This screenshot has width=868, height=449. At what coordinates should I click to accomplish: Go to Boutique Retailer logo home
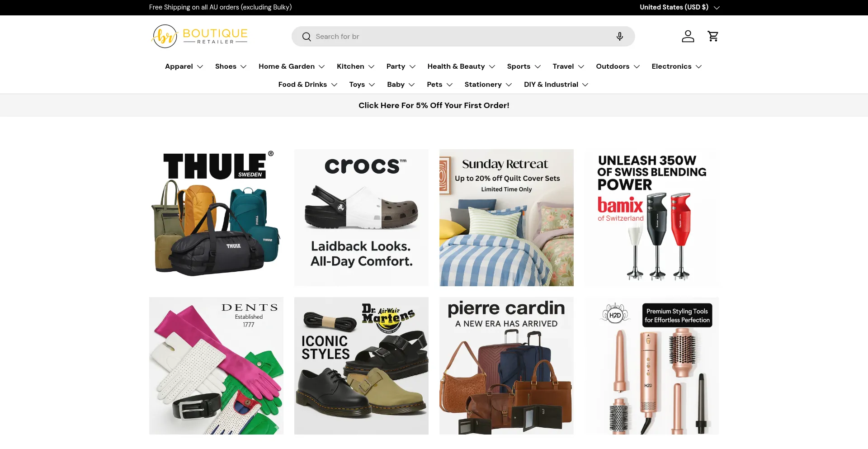(x=199, y=36)
